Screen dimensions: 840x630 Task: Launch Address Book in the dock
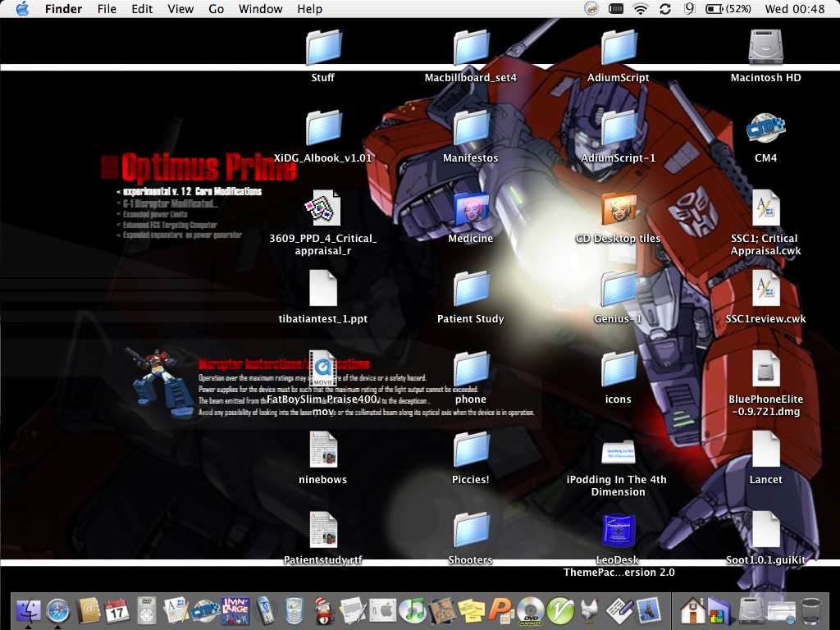(88, 609)
